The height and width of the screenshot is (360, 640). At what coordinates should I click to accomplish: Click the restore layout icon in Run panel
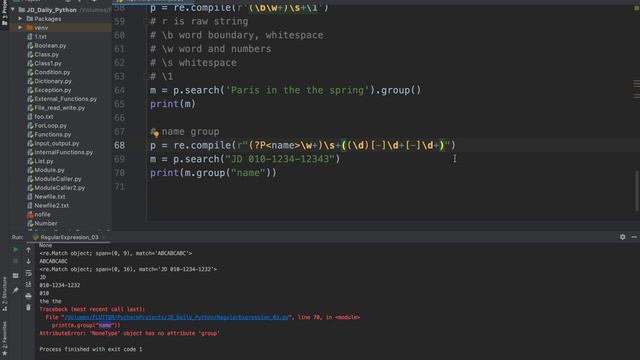(x=16, y=276)
